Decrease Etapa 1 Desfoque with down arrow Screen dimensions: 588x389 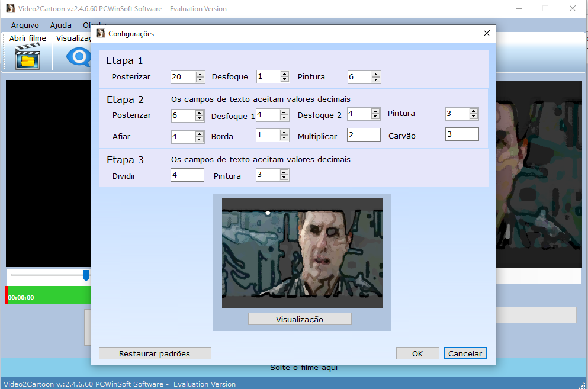(284, 79)
